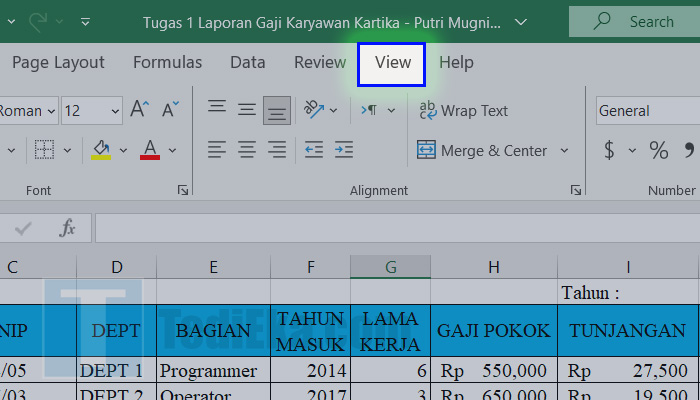The width and height of the screenshot is (700, 400).
Task: Click inside the formula bar
Action: coord(397,228)
